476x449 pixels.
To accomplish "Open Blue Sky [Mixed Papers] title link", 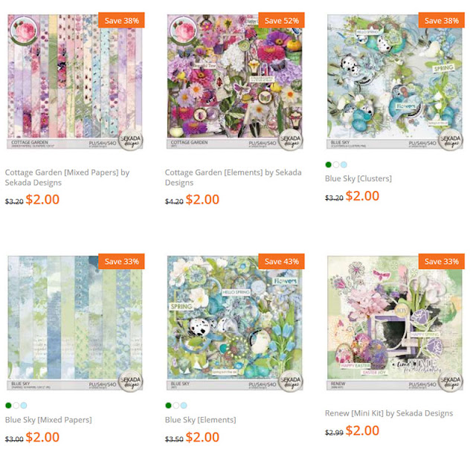I will pos(48,420).
